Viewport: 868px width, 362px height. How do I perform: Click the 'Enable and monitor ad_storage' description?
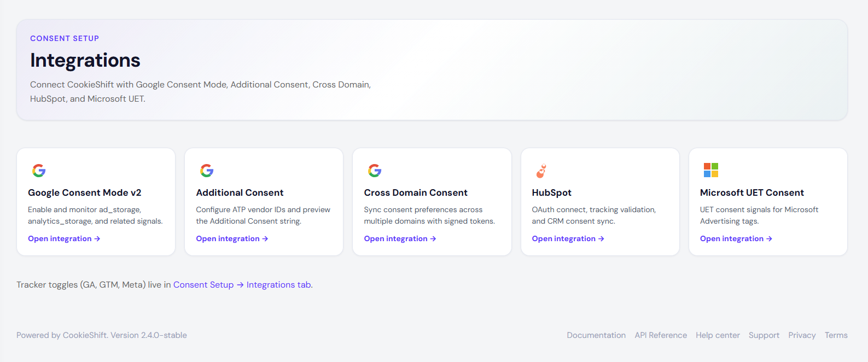pyautogui.click(x=95, y=215)
